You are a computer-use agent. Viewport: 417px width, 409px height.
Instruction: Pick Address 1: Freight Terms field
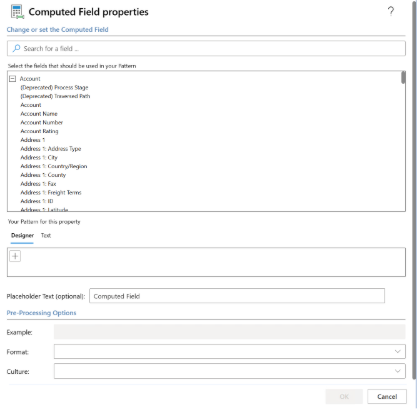click(x=51, y=192)
